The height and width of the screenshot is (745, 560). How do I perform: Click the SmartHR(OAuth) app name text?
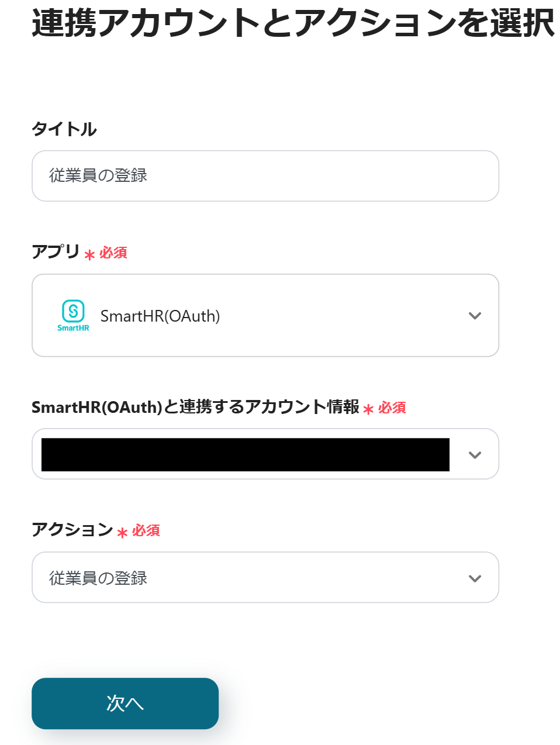click(x=160, y=316)
